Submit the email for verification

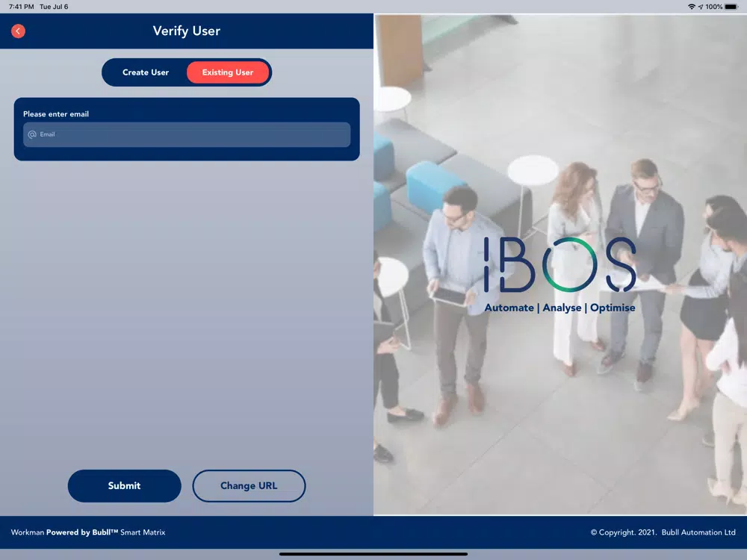tap(124, 486)
